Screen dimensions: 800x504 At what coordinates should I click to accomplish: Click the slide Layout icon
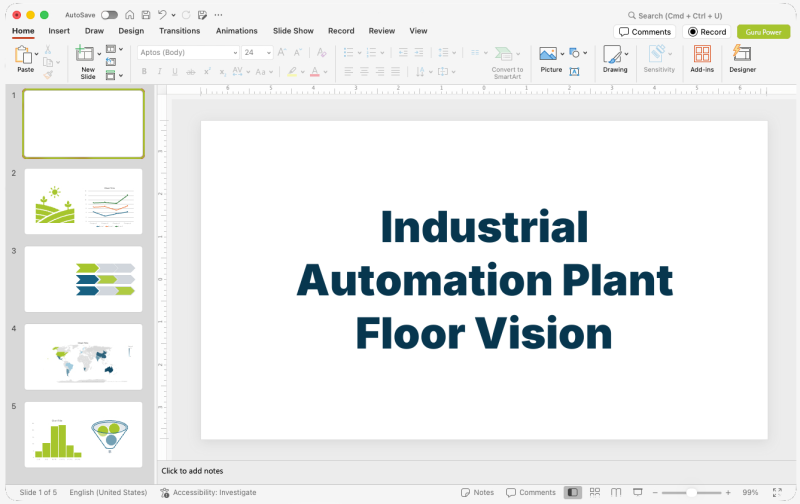[111, 49]
